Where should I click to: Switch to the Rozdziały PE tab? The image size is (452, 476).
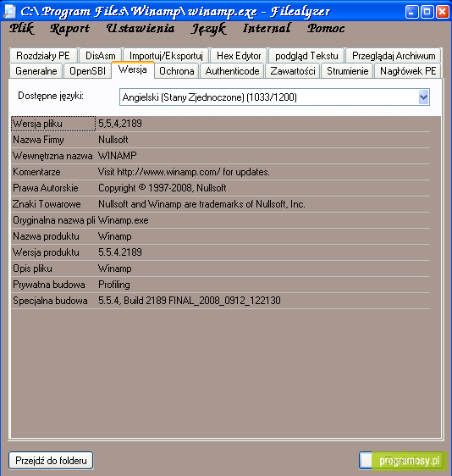[x=43, y=56]
